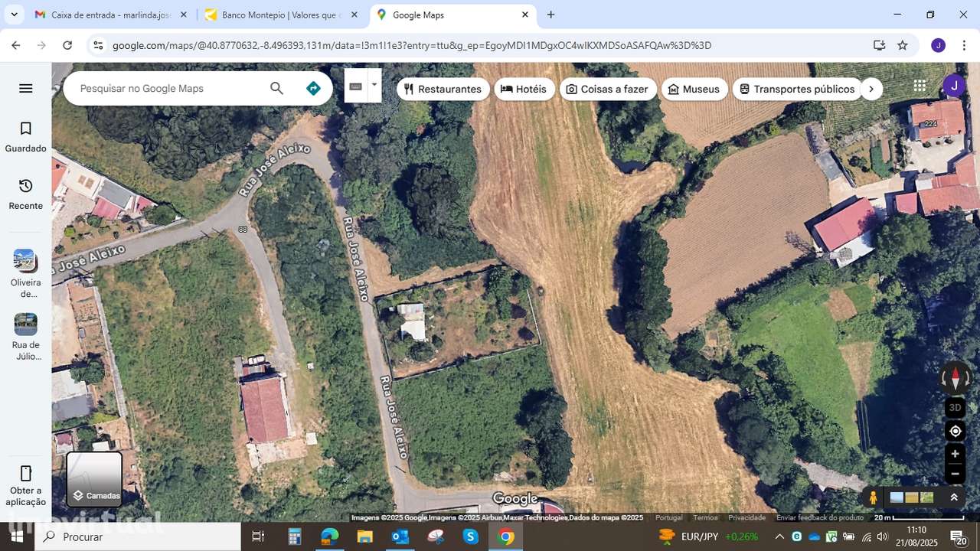The width and height of the screenshot is (980, 551).
Task: Click the Pesquisar no Google Maps field
Action: click(153, 88)
